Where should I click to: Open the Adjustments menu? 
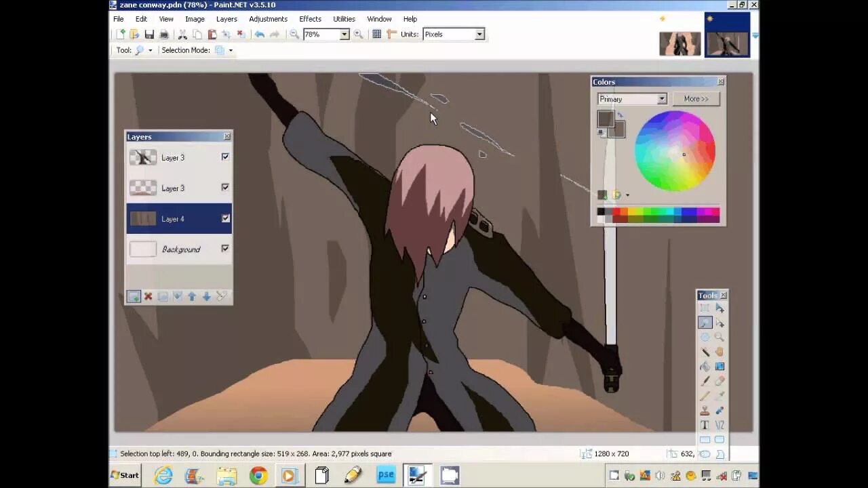click(268, 19)
